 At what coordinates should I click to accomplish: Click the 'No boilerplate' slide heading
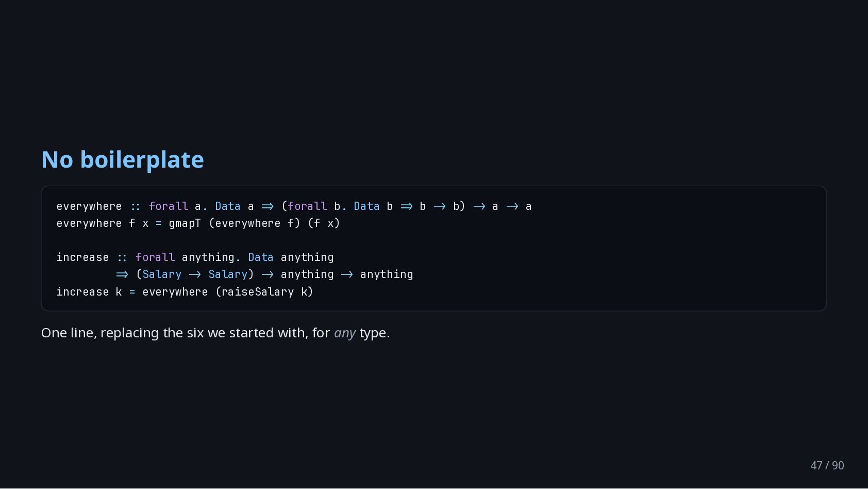(123, 159)
